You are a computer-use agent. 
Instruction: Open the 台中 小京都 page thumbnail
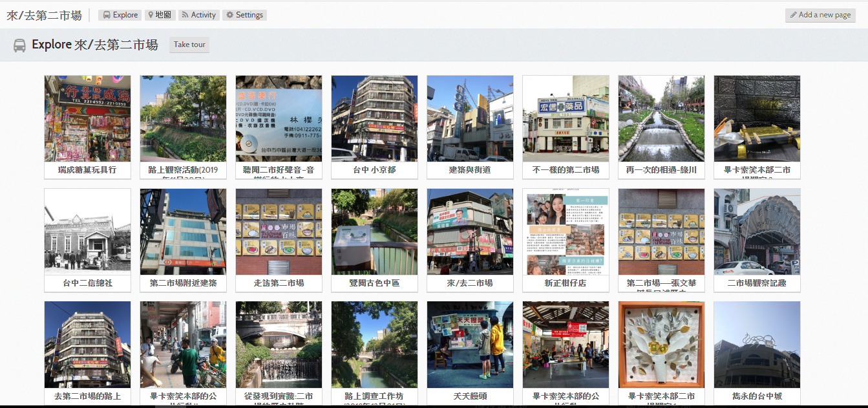click(374, 118)
